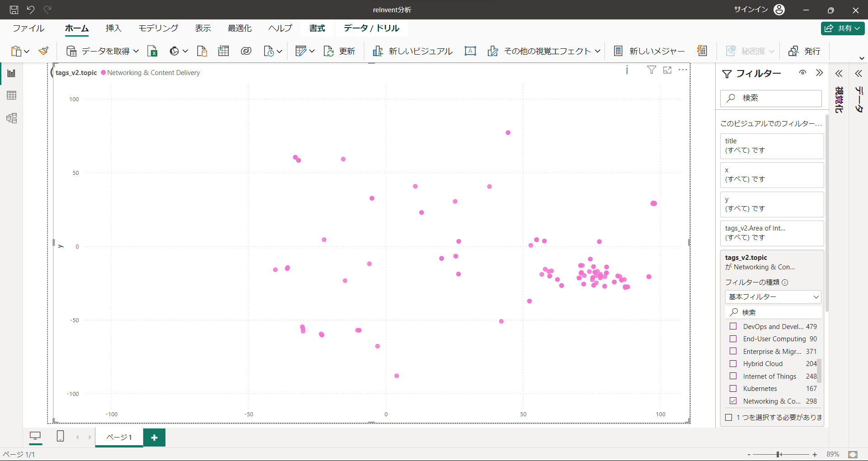Click the zoom slider in status bar
This screenshot has width=868, height=461.
click(x=778, y=454)
